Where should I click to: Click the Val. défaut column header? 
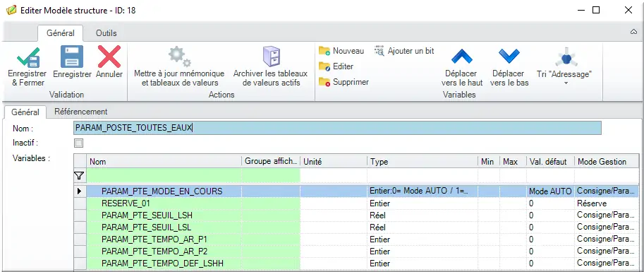(550, 162)
